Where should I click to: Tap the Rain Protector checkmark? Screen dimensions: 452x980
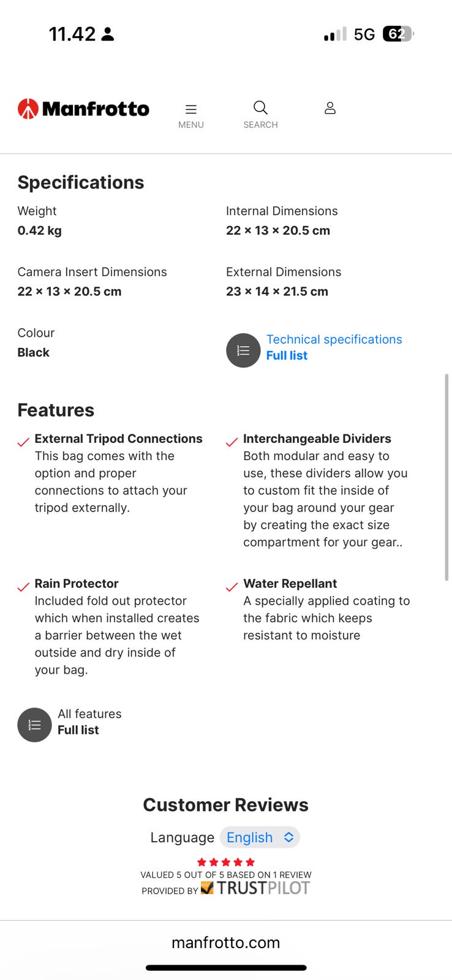[23, 587]
